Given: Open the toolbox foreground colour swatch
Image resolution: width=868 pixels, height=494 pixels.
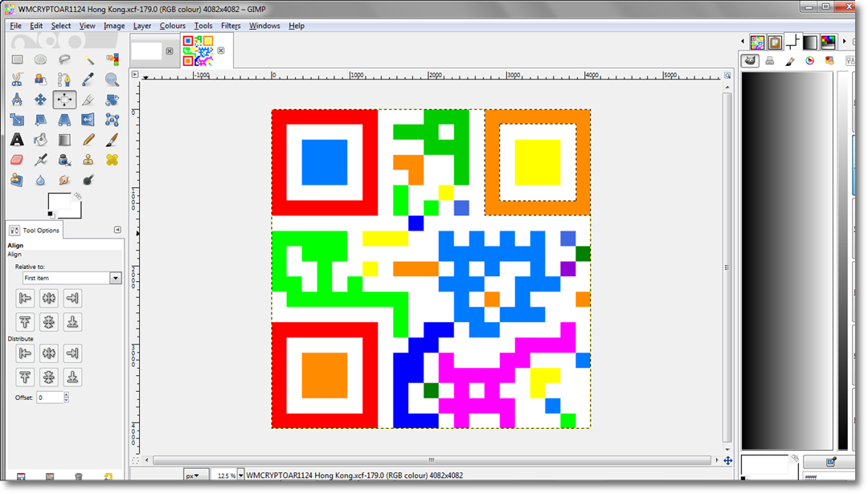Looking at the screenshot, I should click(59, 202).
